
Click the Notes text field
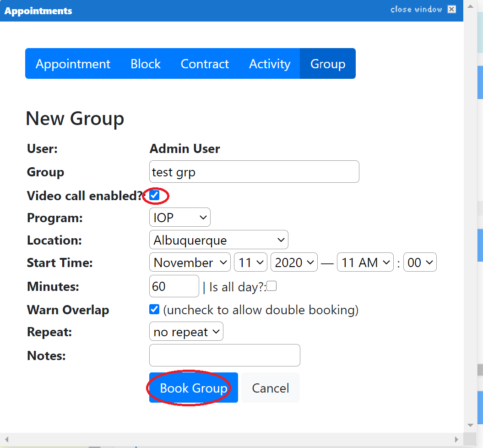pos(224,355)
